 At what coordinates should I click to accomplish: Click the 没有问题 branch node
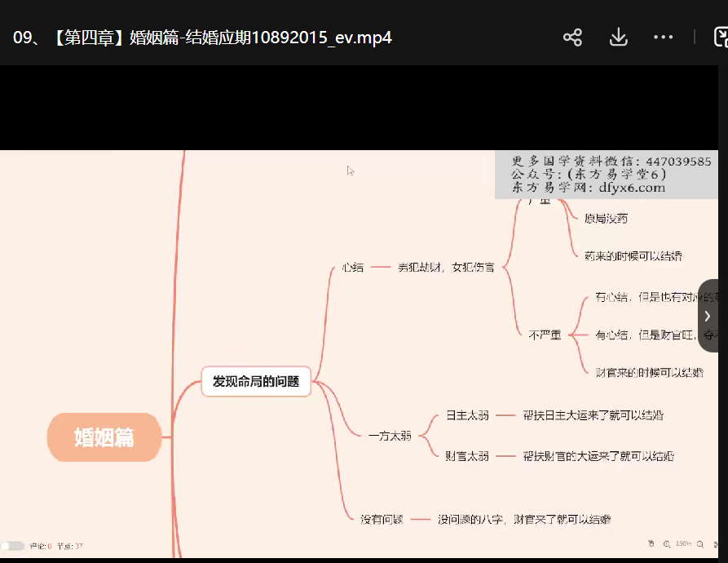[382, 519]
